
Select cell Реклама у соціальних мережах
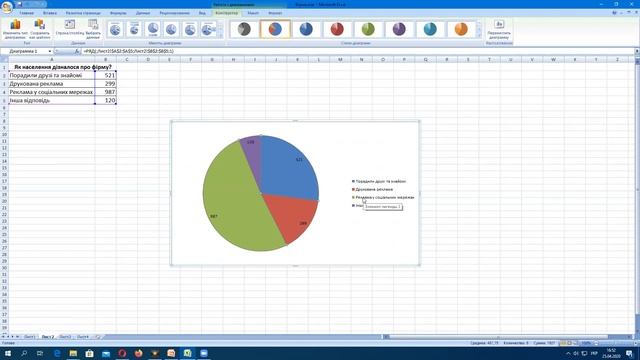(x=51, y=92)
